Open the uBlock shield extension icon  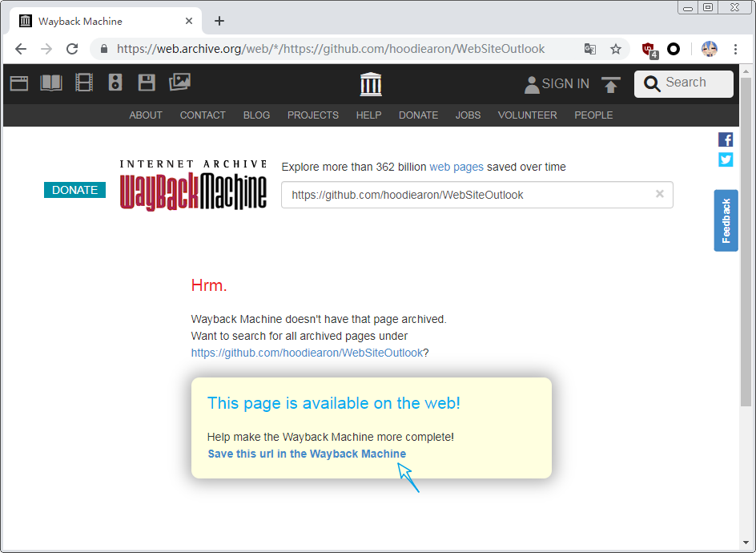[649, 50]
